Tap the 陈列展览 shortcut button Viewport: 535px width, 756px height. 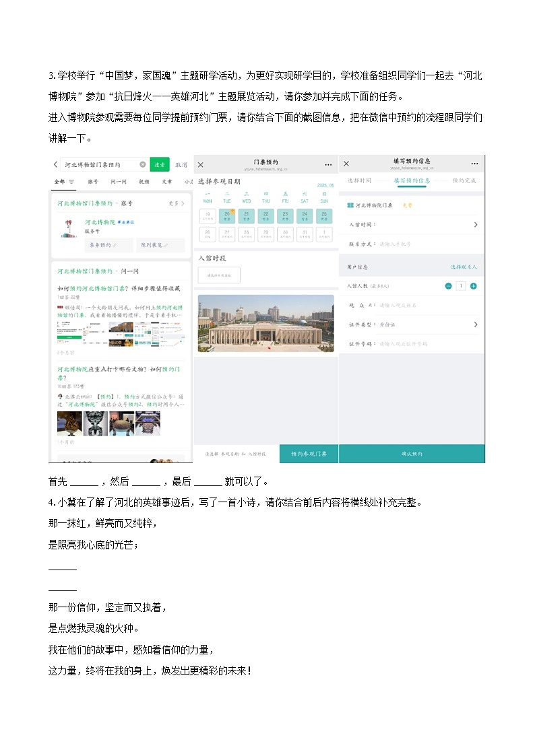[x=160, y=245]
